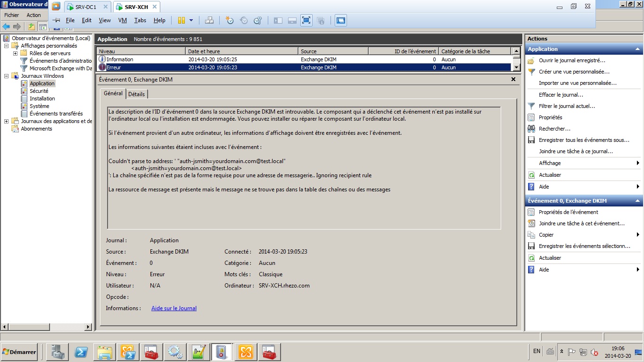The height and width of the screenshot is (362, 644).
Task: Open the VM menu
Action: click(123, 20)
